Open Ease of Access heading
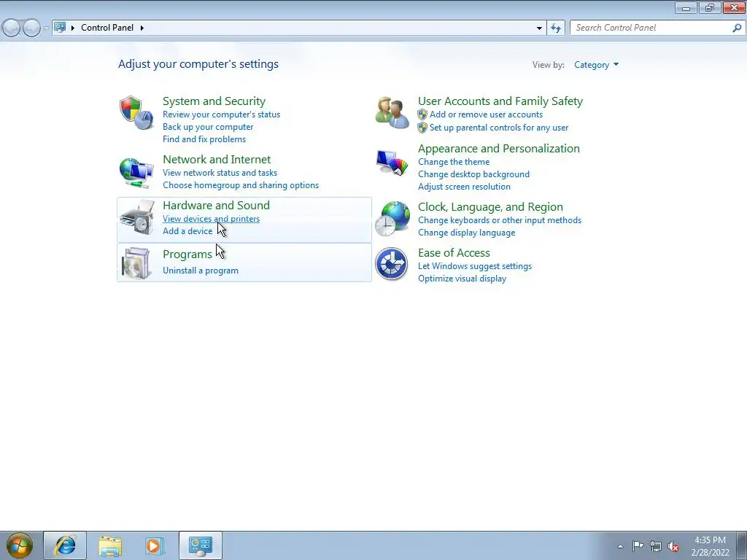Image resolution: width=747 pixels, height=560 pixels. [x=454, y=253]
